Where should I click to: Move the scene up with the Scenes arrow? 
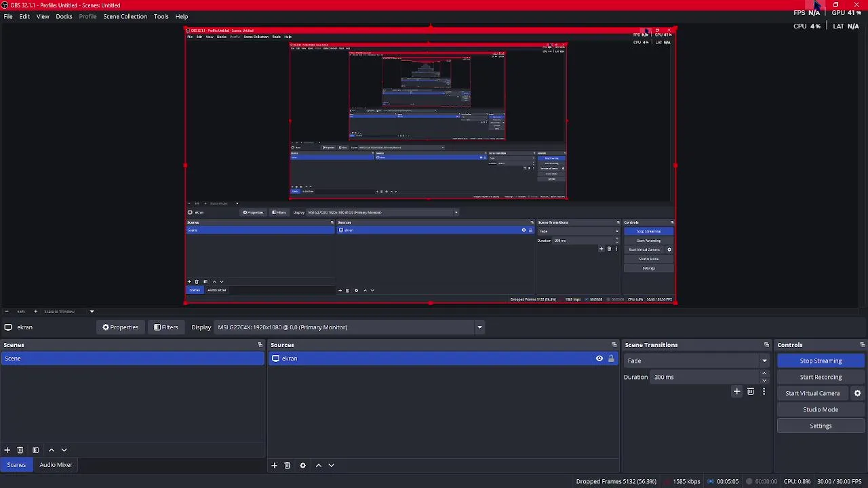click(52, 450)
